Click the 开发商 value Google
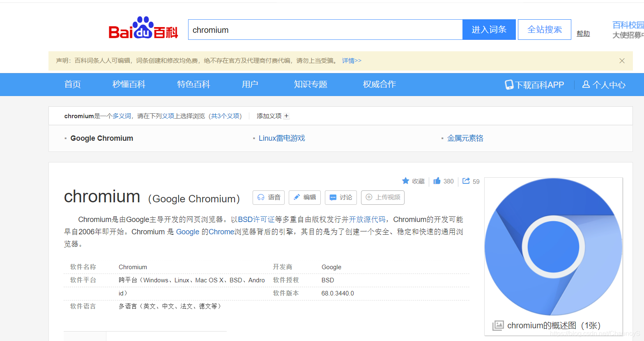The height and width of the screenshot is (341, 644). pyautogui.click(x=331, y=267)
